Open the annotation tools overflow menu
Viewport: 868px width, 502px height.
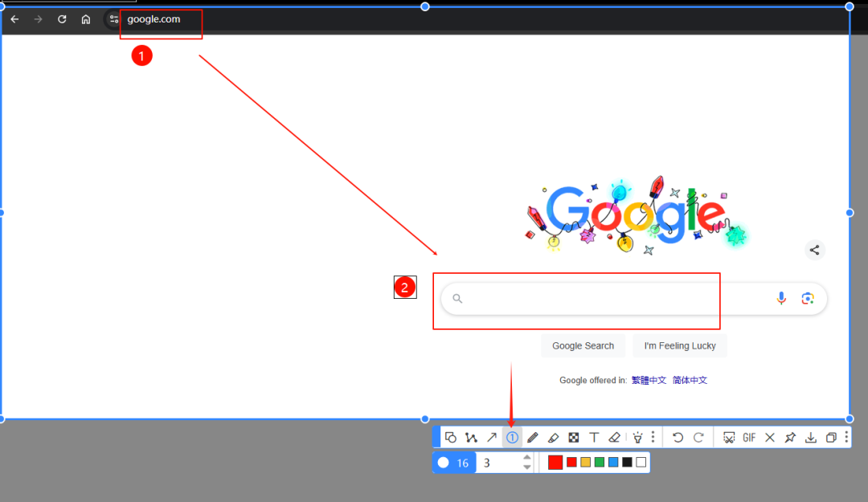click(653, 438)
